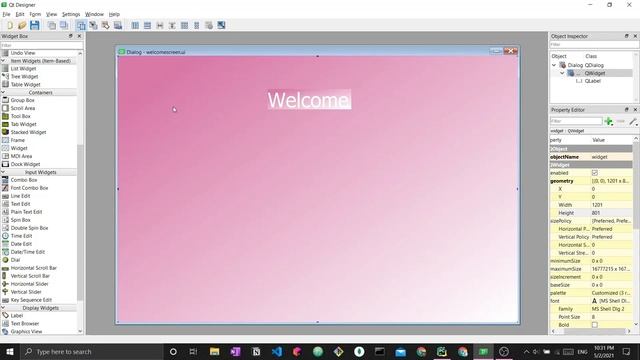Apply Lay Out in Form Layout icon

pyautogui.click(x=197, y=25)
